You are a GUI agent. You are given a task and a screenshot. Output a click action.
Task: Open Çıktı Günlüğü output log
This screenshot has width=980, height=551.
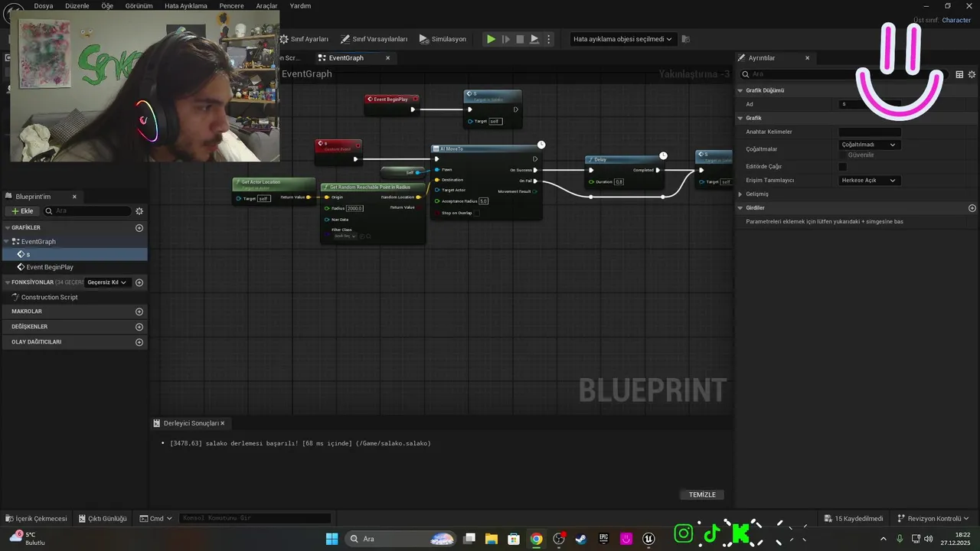click(x=103, y=518)
